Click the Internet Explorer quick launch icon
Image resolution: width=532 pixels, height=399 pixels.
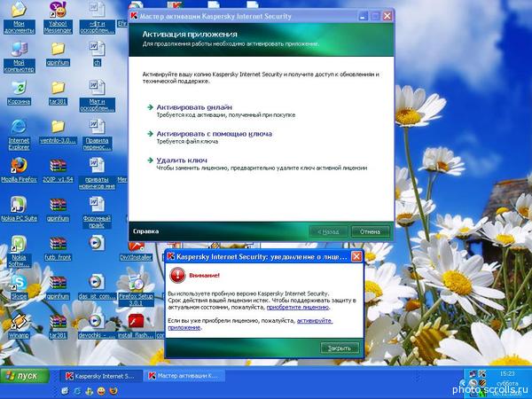(x=77, y=391)
